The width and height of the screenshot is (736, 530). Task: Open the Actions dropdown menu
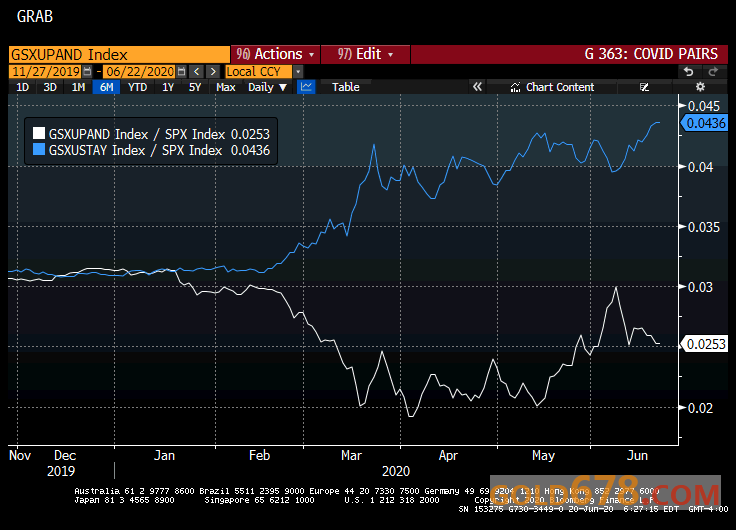click(275, 54)
